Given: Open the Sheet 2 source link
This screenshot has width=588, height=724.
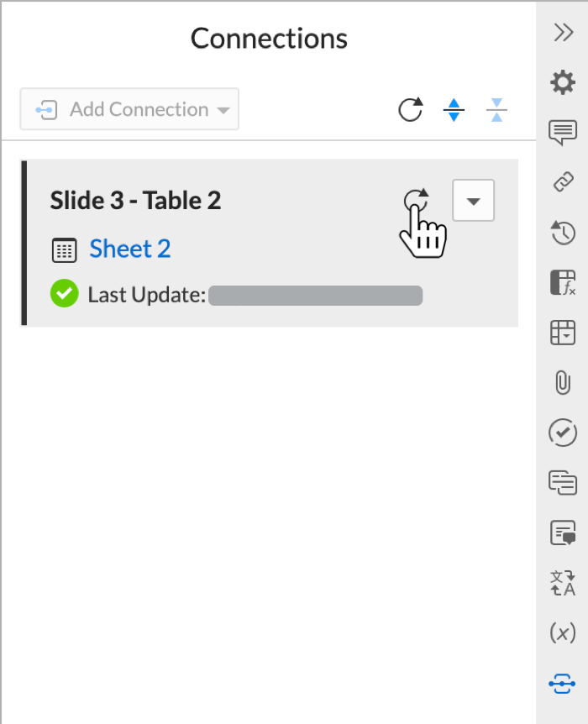Looking at the screenshot, I should [x=129, y=249].
